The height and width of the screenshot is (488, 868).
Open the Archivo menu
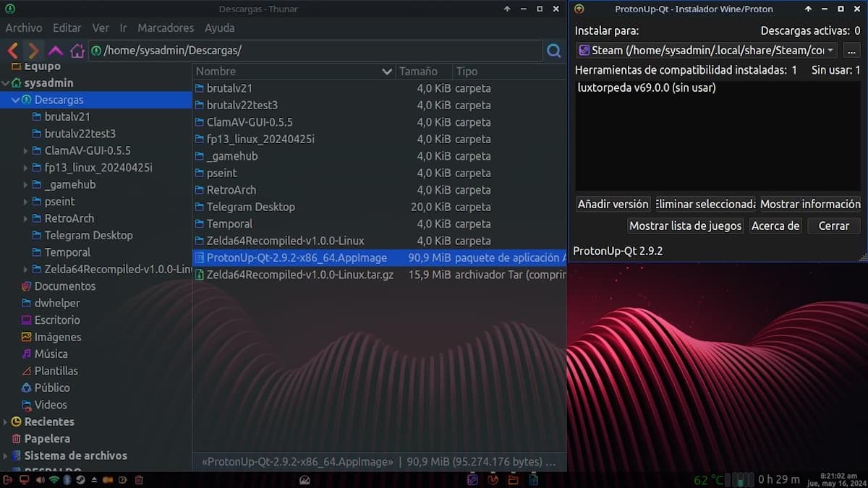[x=24, y=27]
